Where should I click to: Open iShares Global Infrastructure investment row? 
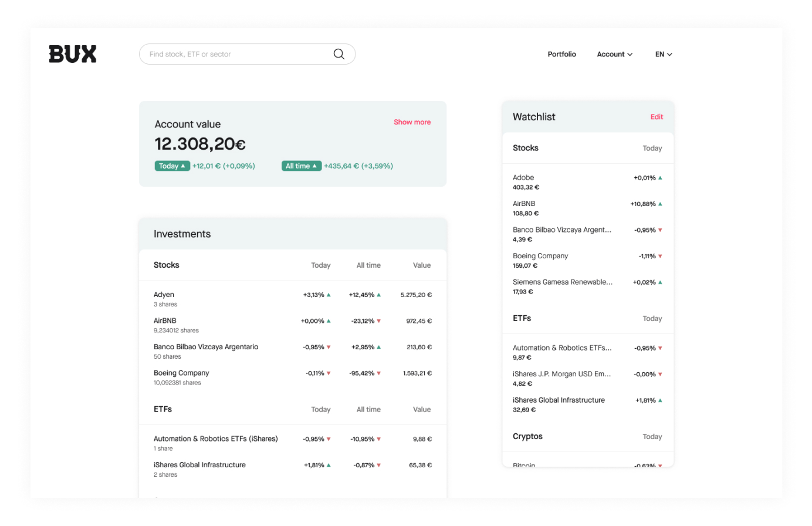293,469
